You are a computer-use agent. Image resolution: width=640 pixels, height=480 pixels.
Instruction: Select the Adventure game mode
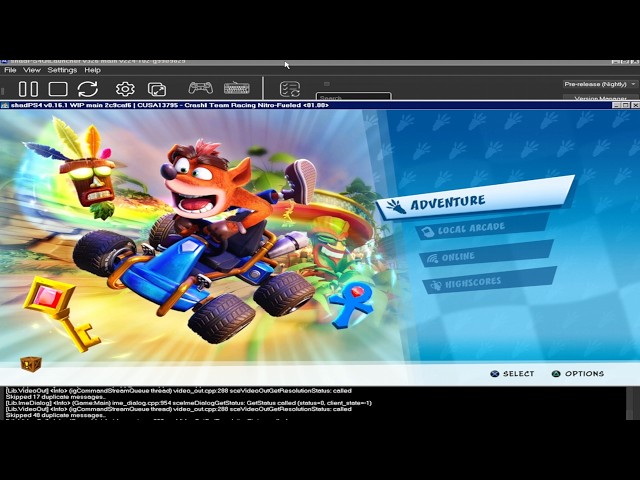click(x=476, y=199)
